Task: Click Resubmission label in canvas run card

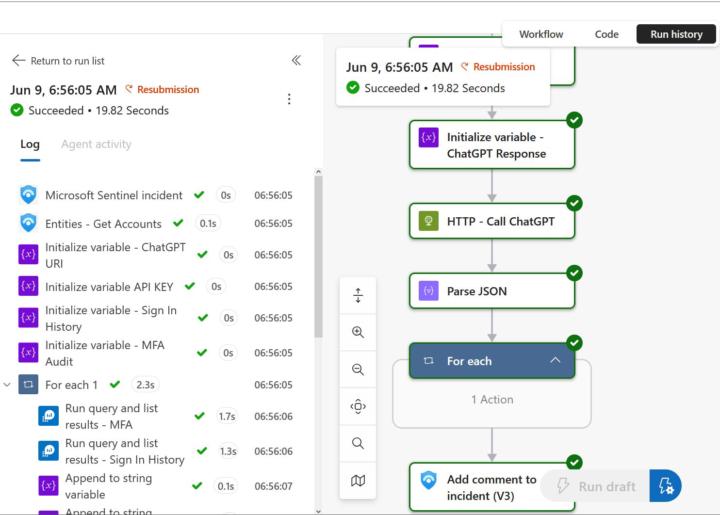Action: [504, 67]
